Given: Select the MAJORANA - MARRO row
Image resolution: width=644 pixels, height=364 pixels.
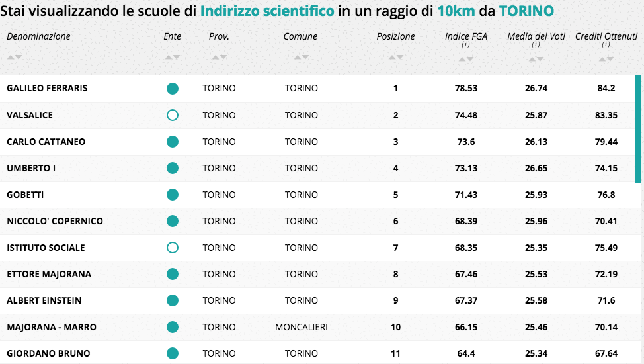Looking at the screenshot, I should [317, 327].
